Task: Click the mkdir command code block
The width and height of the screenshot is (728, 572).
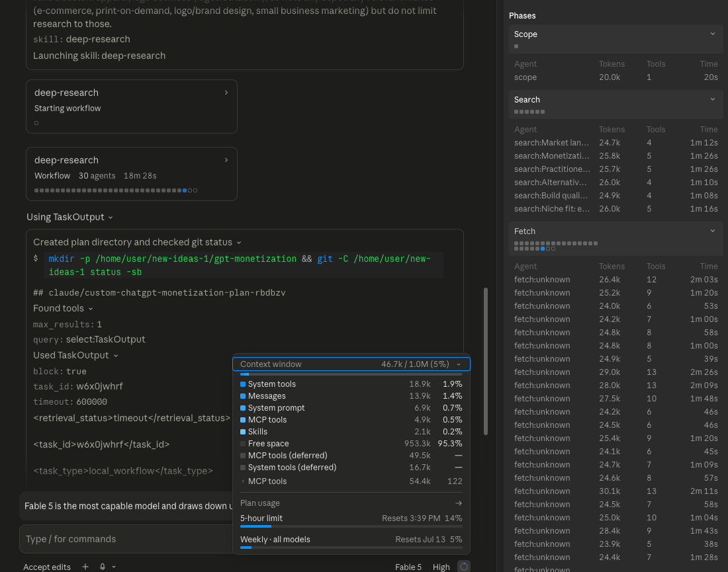Action: tap(244, 265)
